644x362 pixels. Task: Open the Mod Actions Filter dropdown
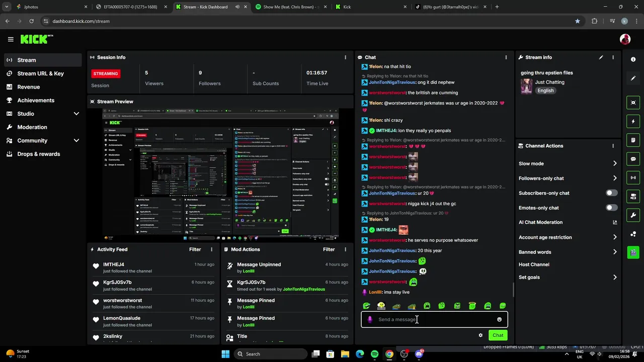[329, 249]
